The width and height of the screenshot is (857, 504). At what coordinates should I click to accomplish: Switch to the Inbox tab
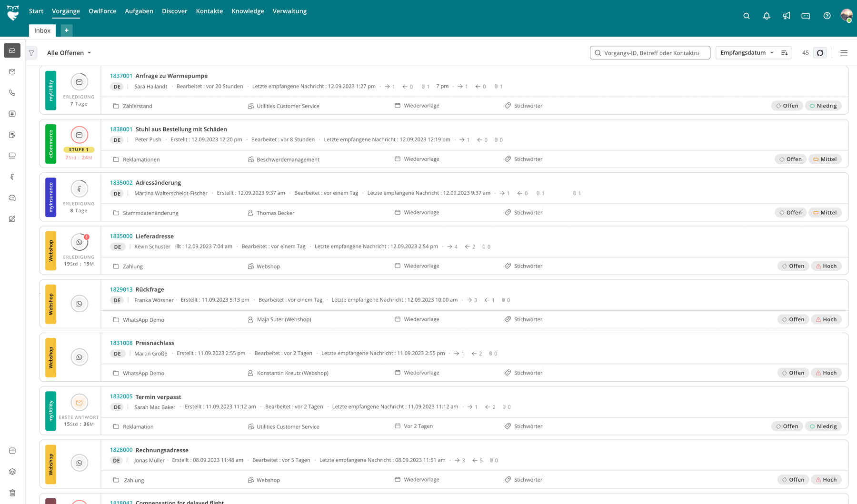[42, 30]
